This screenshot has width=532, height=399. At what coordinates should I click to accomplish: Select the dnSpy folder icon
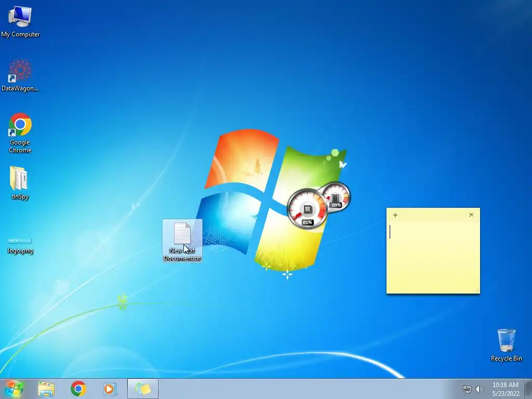pos(20,183)
